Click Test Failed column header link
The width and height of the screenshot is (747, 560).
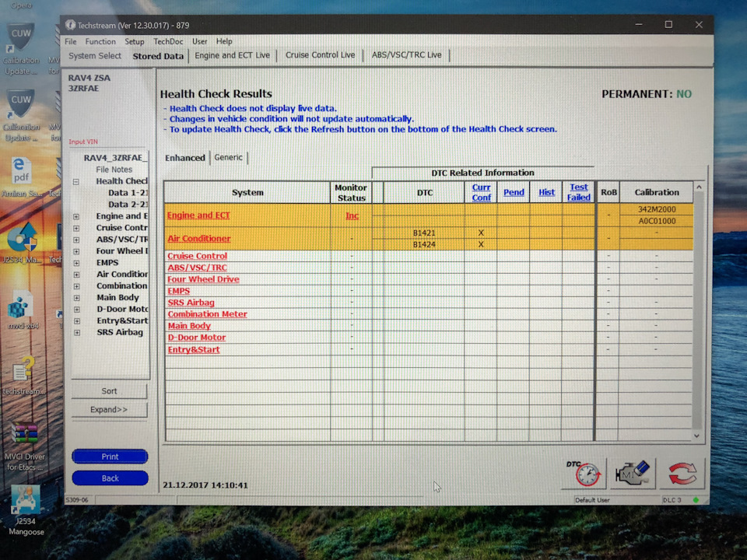point(578,192)
